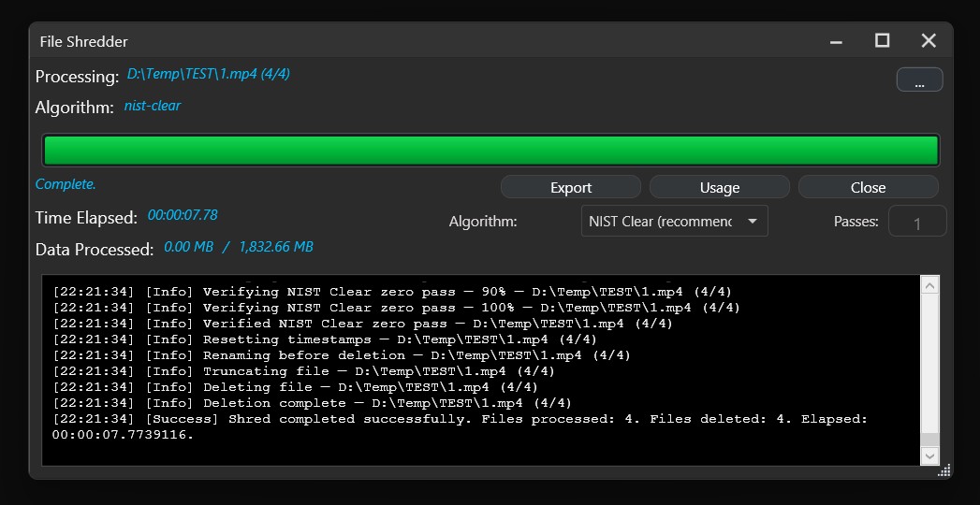Click the 'Passes:' label
The width and height of the screenshot is (980, 505).
856,222
